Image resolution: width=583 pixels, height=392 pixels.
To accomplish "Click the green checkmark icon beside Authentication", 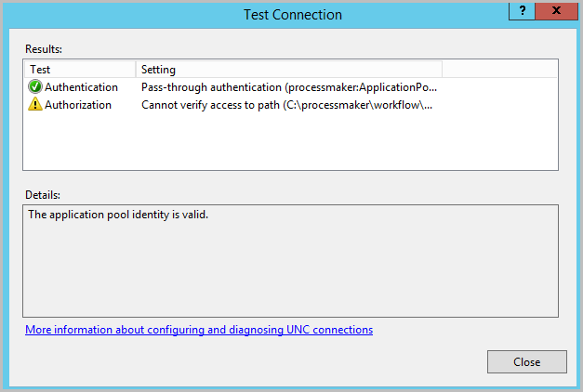I will point(35,87).
